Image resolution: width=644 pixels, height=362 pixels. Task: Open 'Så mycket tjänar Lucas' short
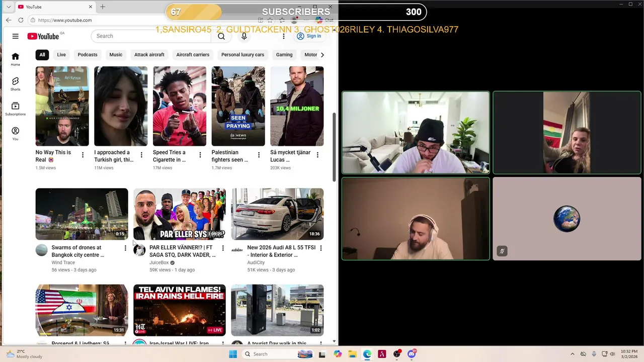pyautogui.click(x=297, y=106)
